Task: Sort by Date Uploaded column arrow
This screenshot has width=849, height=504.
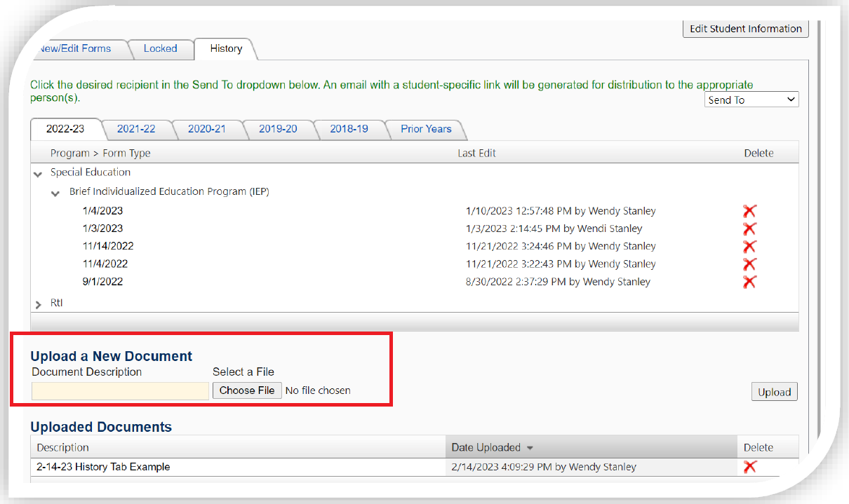Action: click(530, 448)
